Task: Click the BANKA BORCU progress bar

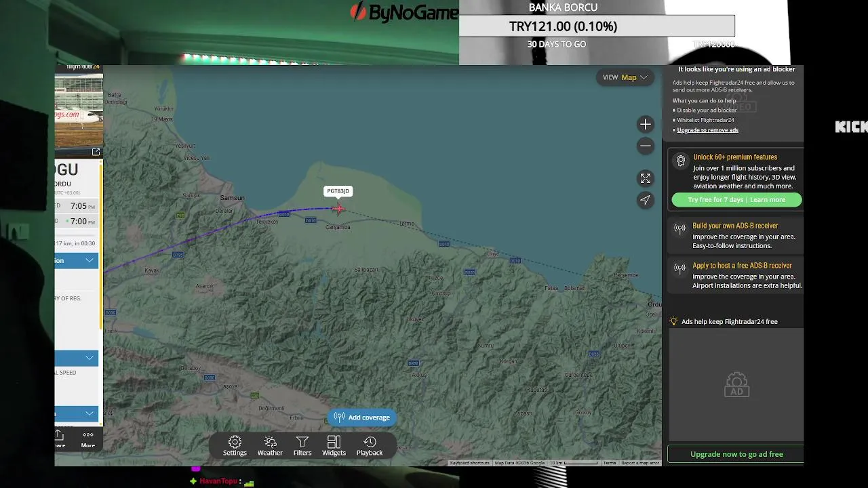Action: coord(597,26)
